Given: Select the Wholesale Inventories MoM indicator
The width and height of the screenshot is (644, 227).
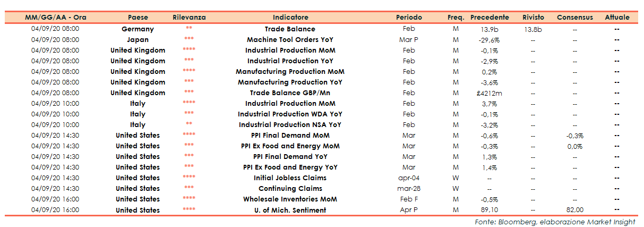Looking at the screenshot, I should coord(290,199).
